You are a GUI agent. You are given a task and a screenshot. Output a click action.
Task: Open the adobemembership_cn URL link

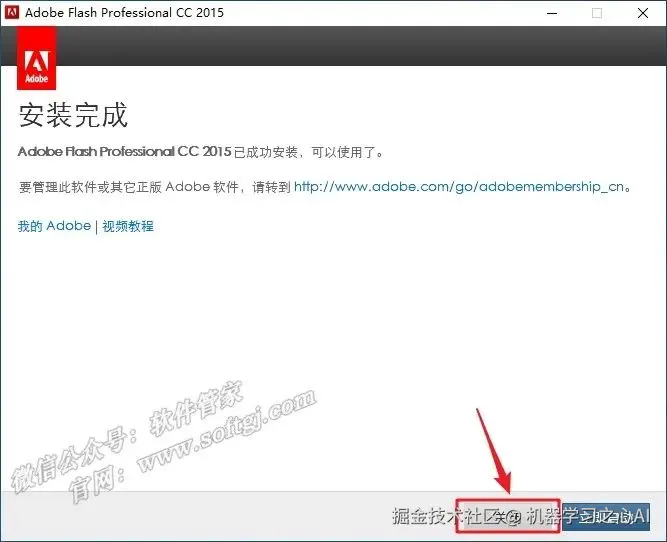pos(459,187)
